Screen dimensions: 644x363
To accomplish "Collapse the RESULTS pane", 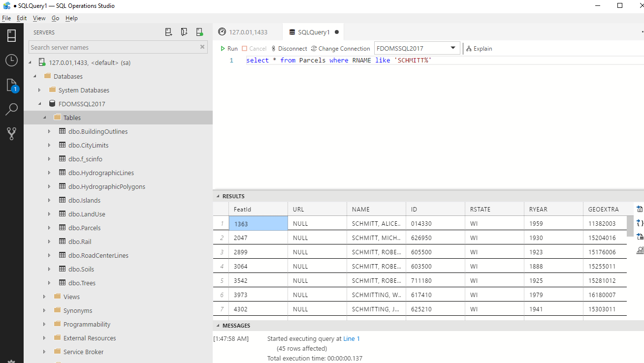I will [x=218, y=196].
